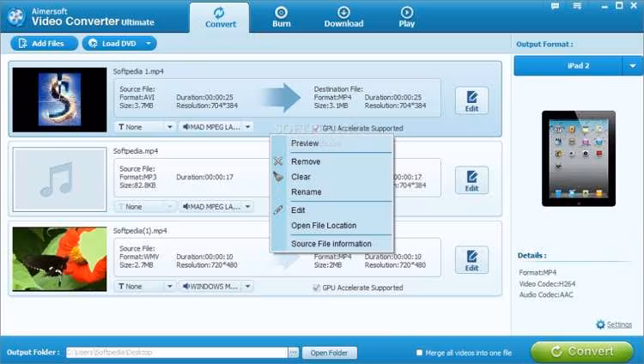Minimize the Video Converter window
The image size is (644, 364).
605,7
